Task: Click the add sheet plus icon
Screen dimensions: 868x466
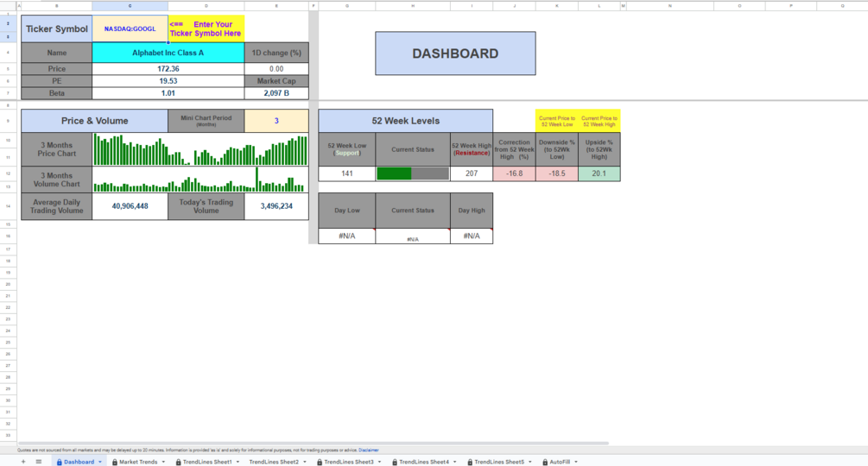Action: pos(23,462)
